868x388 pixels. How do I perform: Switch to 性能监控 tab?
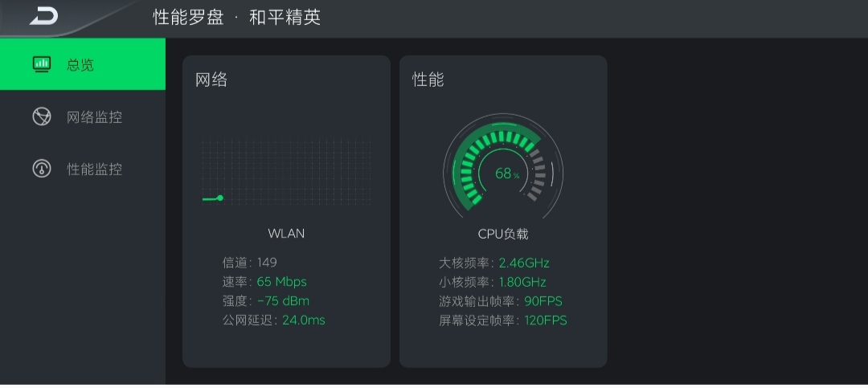(x=83, y=168)
